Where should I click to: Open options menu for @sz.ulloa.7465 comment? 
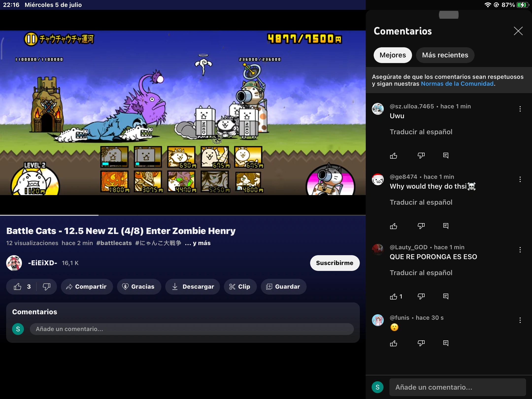pyautogui.click(x=520, y=109)
